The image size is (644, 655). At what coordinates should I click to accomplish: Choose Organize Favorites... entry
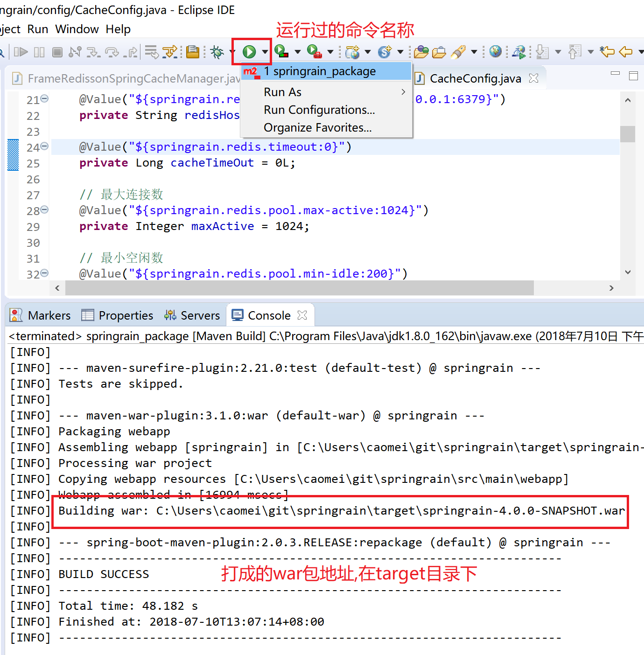tap(317, 128)
